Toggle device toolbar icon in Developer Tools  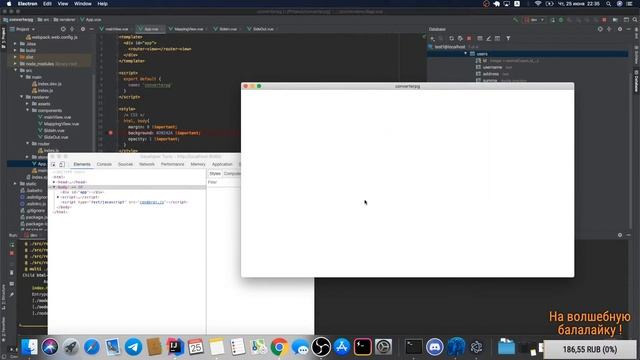tap(62, 164)
